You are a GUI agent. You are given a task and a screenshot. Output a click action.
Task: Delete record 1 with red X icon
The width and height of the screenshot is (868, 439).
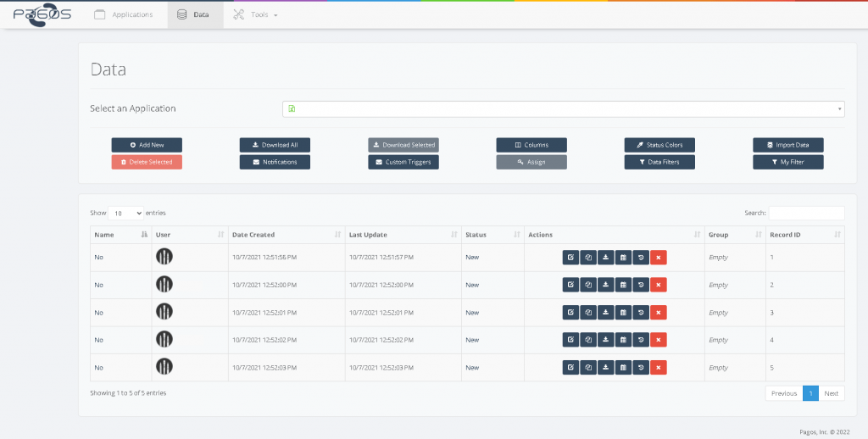point(658,258)
